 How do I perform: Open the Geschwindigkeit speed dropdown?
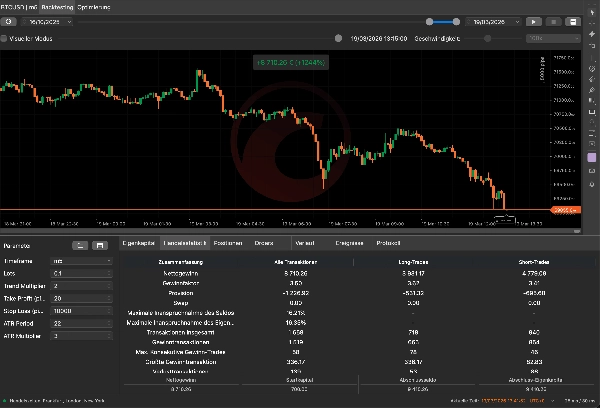[x=553, y=38]
